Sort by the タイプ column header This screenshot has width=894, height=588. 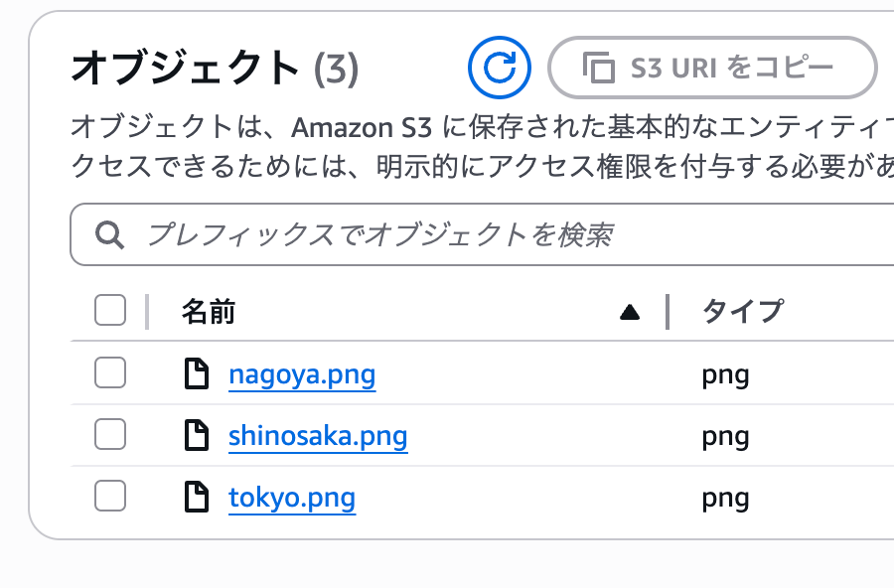743,312
